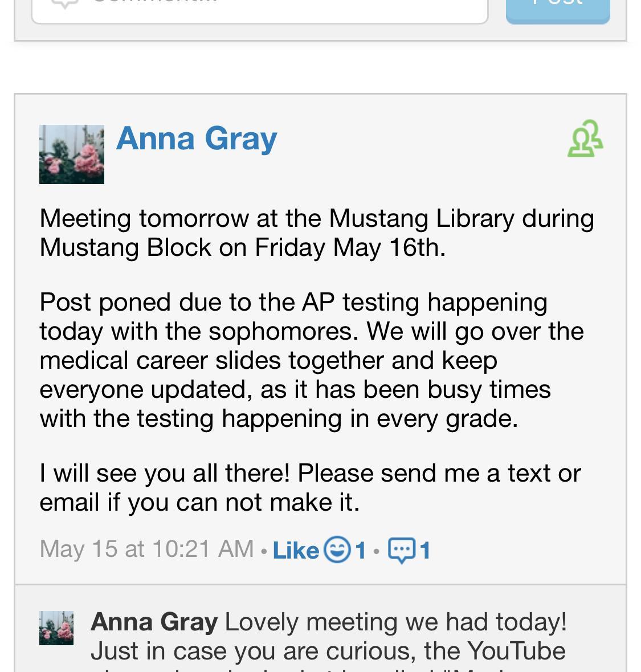The image size is (641, 672).
Task: View the reaction count next to the smiley
Action: click(360, 551)
